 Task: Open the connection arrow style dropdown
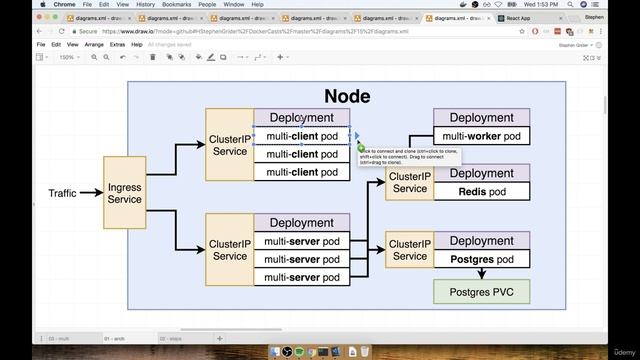(243, 58)
